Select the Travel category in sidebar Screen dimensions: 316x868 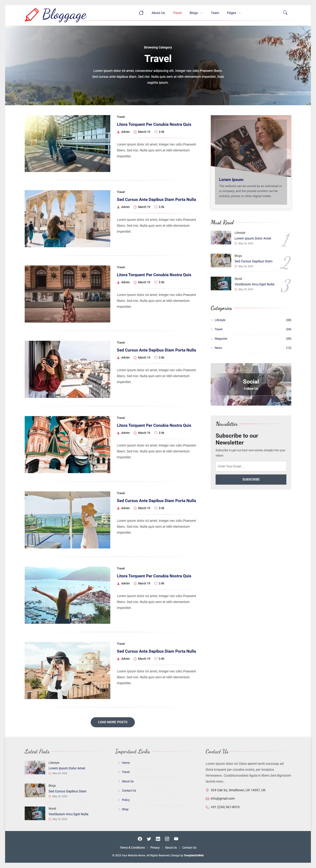pos(218,329)
